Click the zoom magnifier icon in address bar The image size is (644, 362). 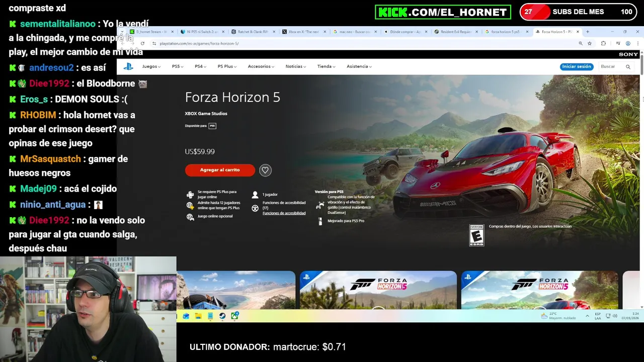(581, 43)
